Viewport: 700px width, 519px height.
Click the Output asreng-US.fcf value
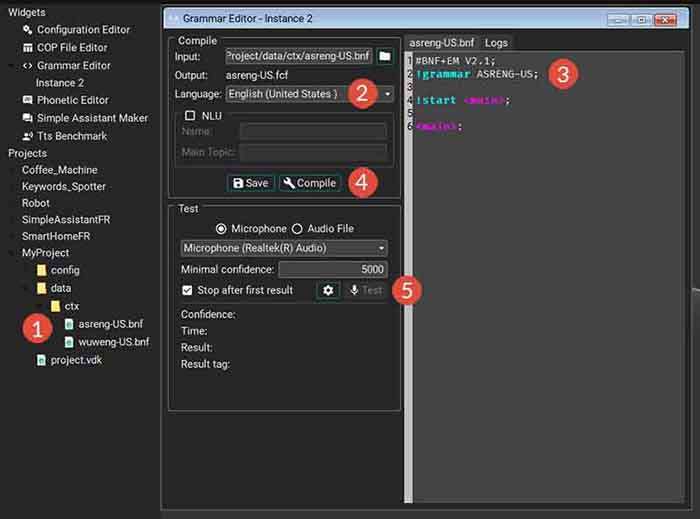(257, 75)
